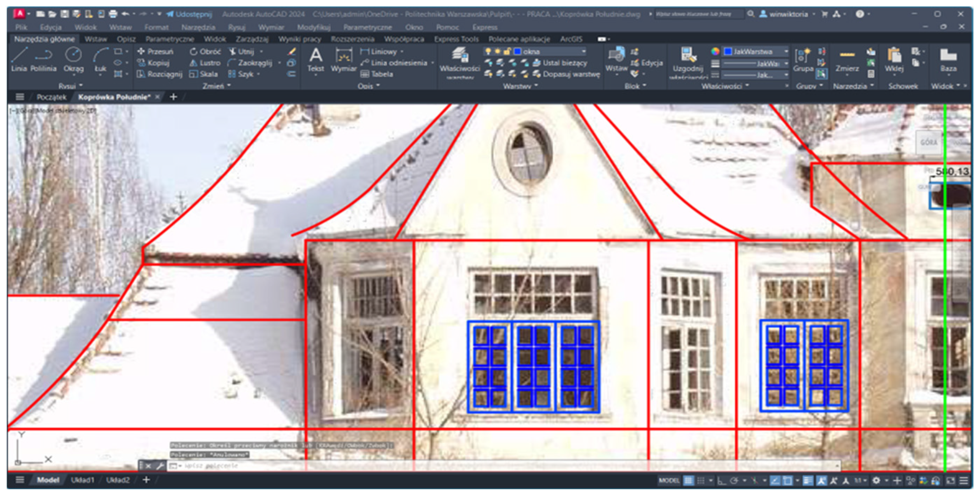Image resolution: width=980 pixels, height=497 pixels.
Task: Toggle ortho mode in status bar
Action: [x=721, y=481]
